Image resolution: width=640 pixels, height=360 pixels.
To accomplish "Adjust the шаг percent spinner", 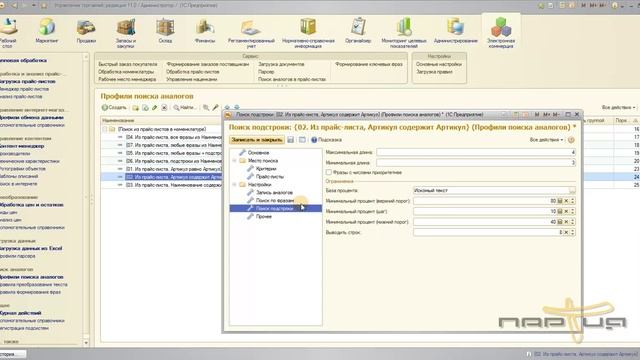I will [573, 211].
